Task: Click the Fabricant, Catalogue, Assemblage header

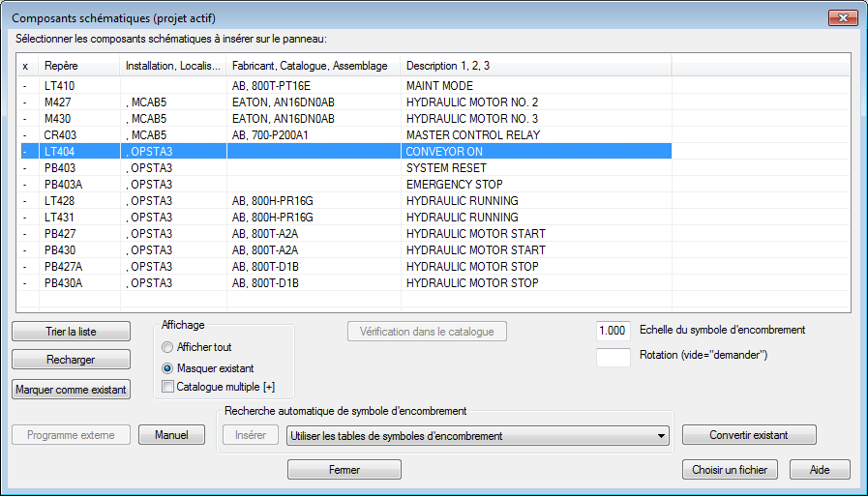Action: coord(314,66)
